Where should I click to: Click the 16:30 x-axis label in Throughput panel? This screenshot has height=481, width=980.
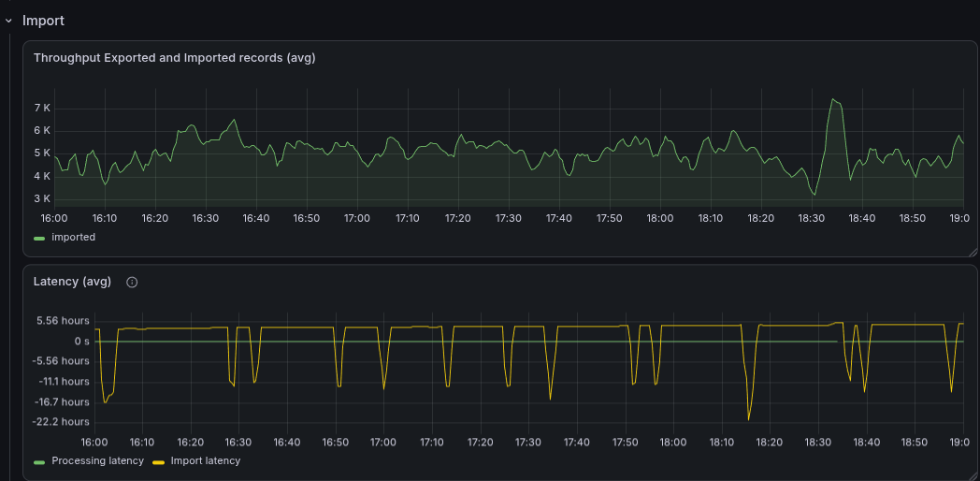(x=206, y=218)
